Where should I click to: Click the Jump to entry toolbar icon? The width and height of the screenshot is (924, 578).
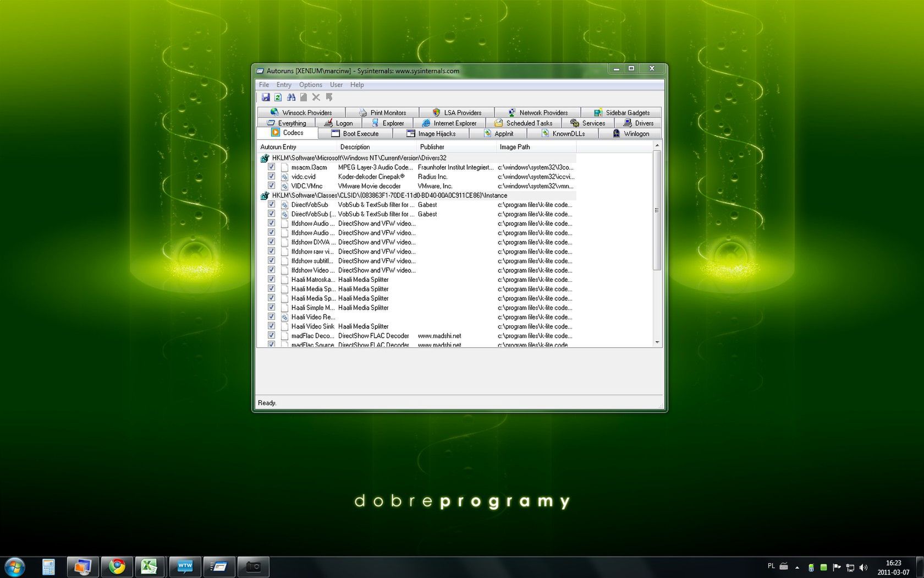(329, 97)
